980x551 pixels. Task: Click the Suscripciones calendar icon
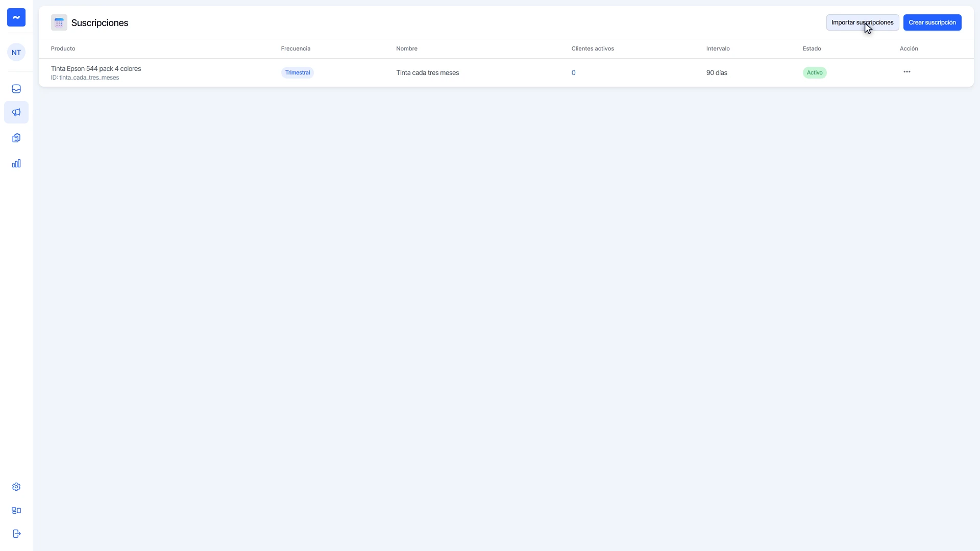(x=59, y=22)
